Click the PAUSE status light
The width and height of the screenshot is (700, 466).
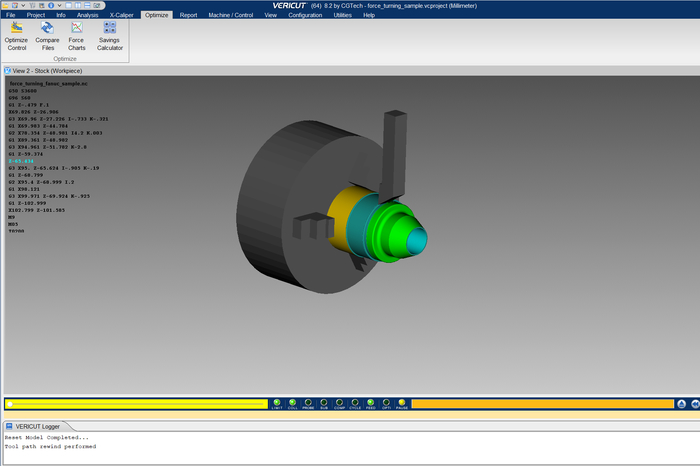[x=402, y=404]
